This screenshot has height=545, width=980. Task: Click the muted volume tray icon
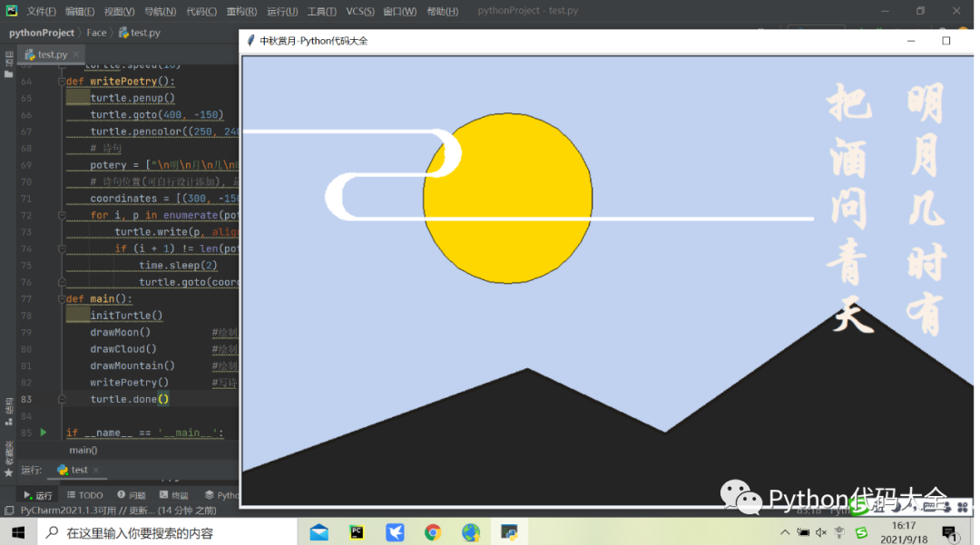(x=820, y=532)
